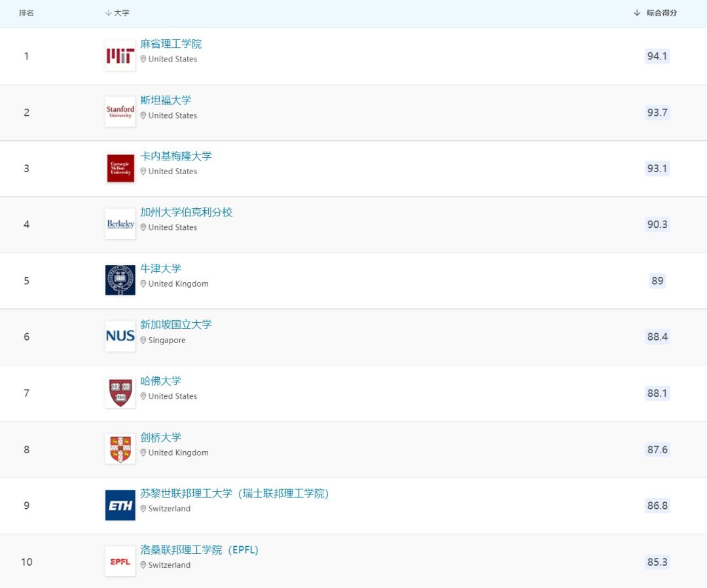Open the 洛桑联邦理工学院 (EPFL) link
707x588 pixels.
click(199, 550)
